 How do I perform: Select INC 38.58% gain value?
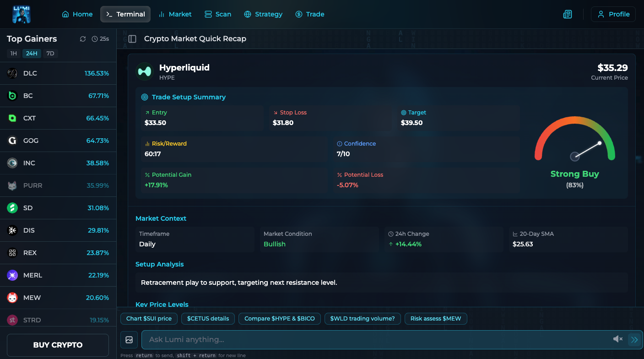[97, 163]
